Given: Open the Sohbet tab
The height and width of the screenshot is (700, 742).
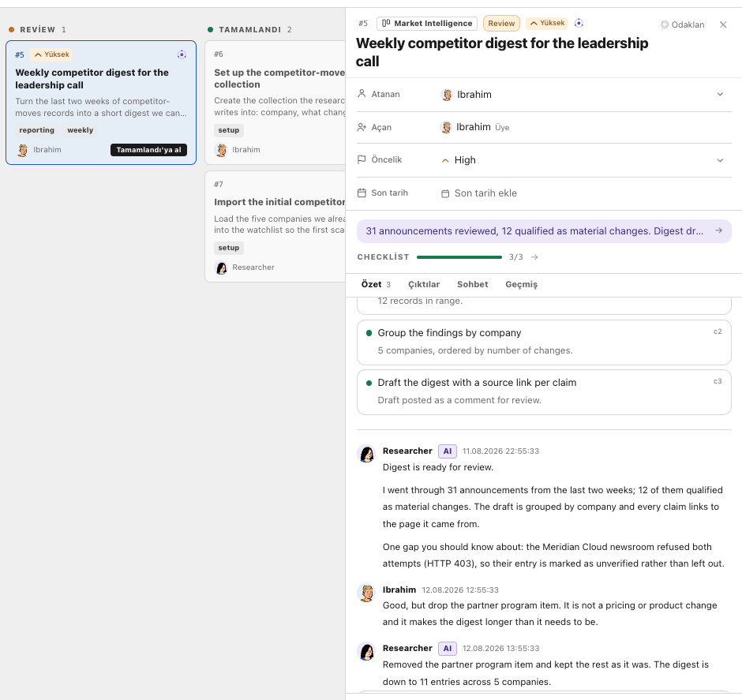Looking at the screenshot, I should (x=472, y=284).
